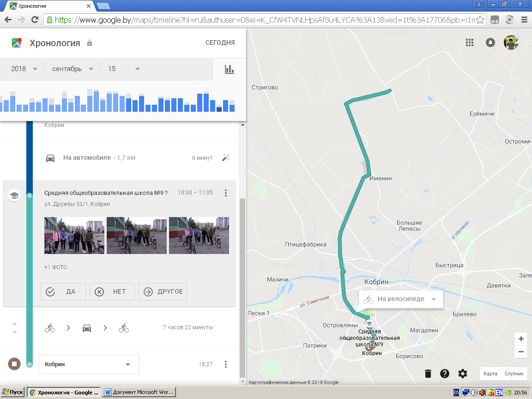The height and width of the screenshot is (399, 532).
Task: Open the help question mark icon
Action: point(444,374)
